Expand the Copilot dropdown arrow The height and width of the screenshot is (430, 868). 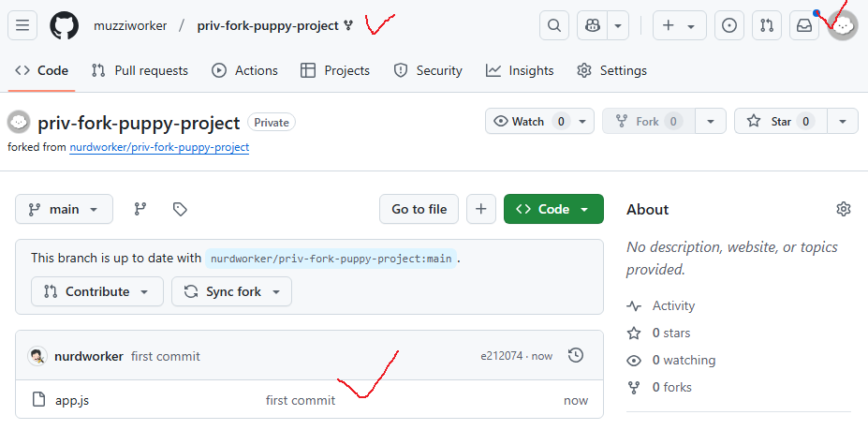pyautogui.click(x=618, y=25)
